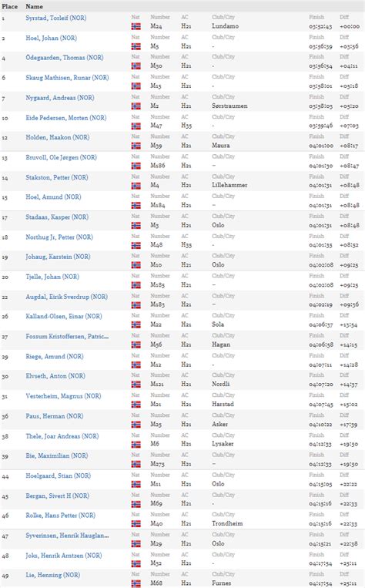Click flag icon in Northug Jr, Petter row

tap(136, 245)
